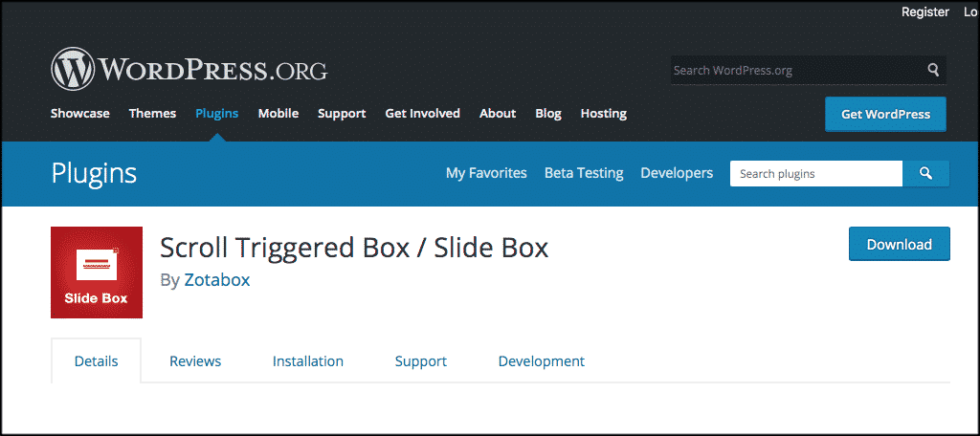980x436 pixels.
Task: Submit plugin search with the blue magnifier button
Action: coord(926,174)
